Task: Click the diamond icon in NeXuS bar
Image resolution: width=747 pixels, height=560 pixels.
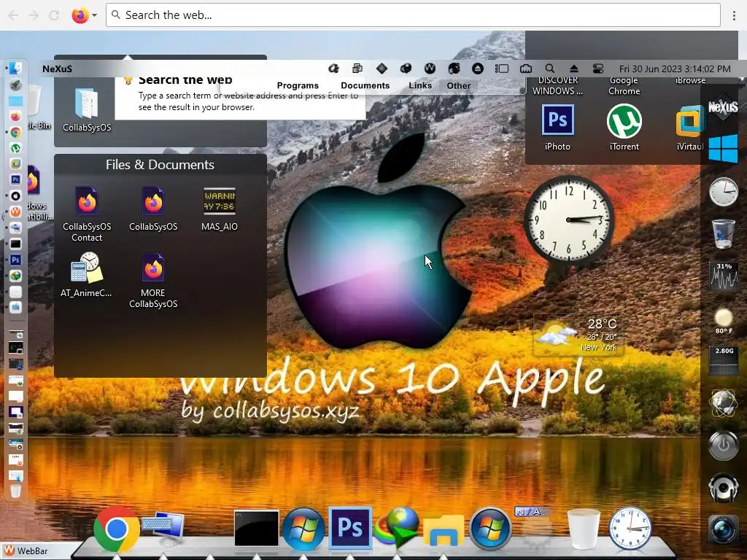Action: coord(382,69)
